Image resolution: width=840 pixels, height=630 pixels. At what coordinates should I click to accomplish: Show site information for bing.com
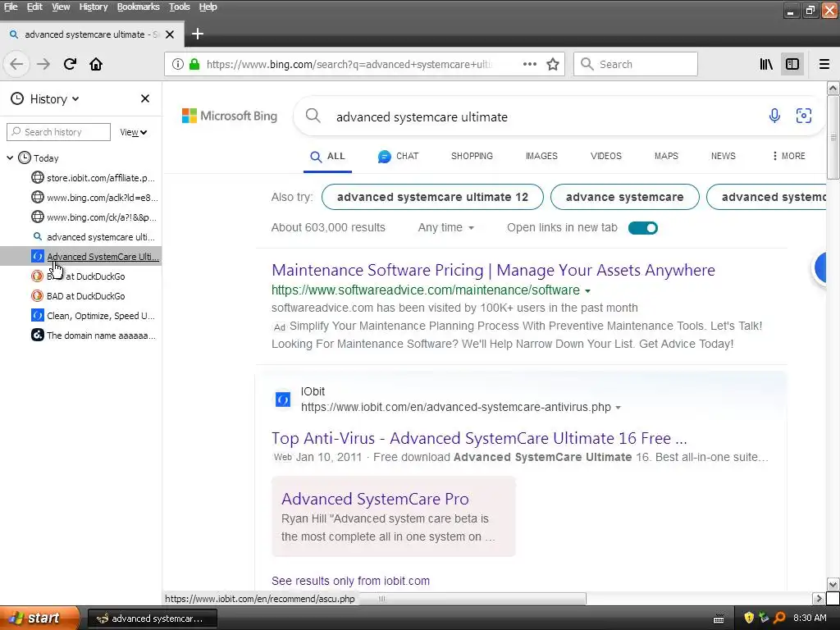(178, 64)
